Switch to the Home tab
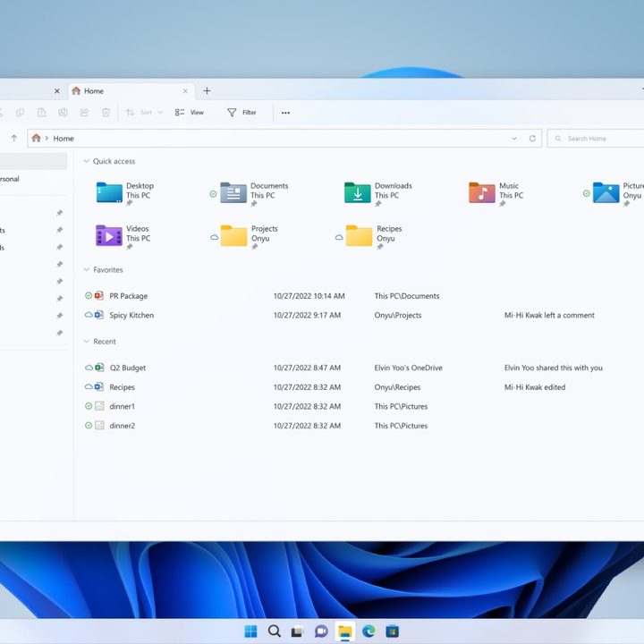Viewport: 644px width, 644px height. tap(131, 90)
